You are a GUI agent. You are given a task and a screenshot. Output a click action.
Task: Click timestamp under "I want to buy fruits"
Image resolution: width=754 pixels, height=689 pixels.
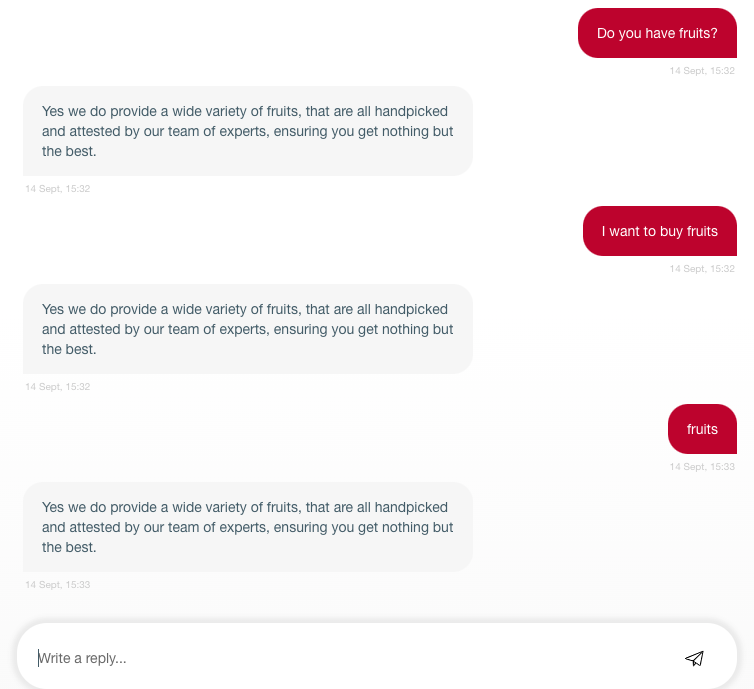tap(702, 269)
